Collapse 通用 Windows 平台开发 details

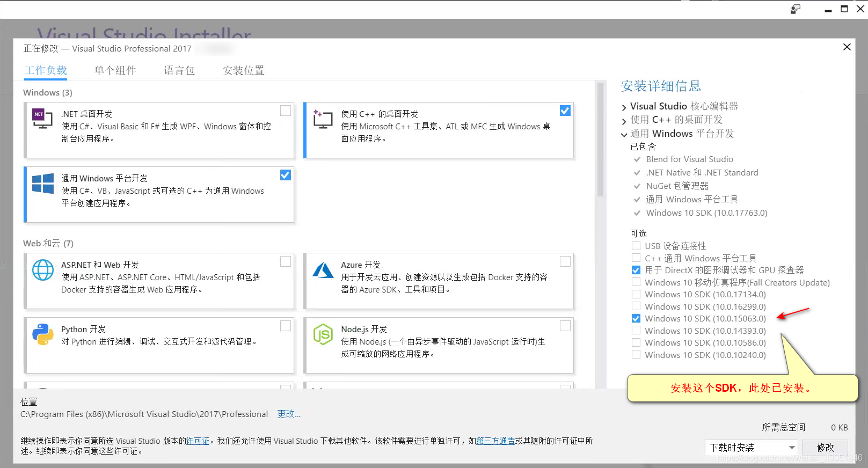point(624,135)
